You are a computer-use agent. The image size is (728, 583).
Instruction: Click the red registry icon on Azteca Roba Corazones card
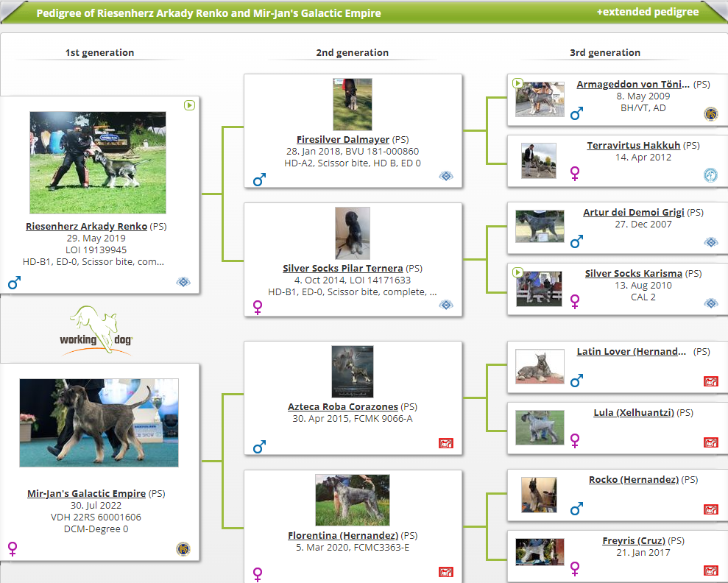pyautogui.click(x=446, y=443)
